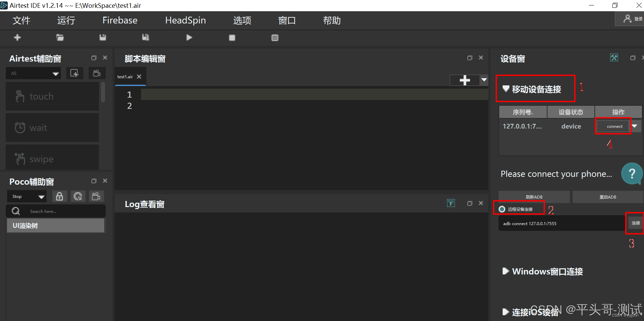Image resolution: width=644 pixels, height=321 pixels.
Task: Select the UI渲染树 row
Action: (x=56, y=225)
